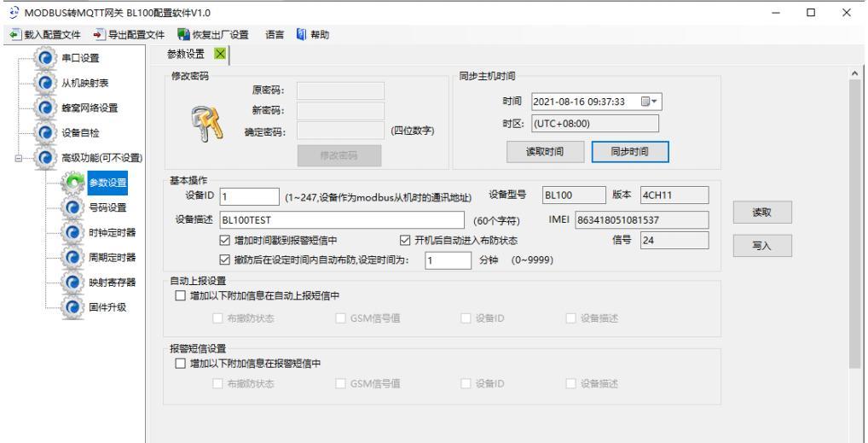This screenshot has width=868, height=443.
Task: Toggle 撤防后在设定时间内自动布防 checkbox
Action: click(224, 259)
